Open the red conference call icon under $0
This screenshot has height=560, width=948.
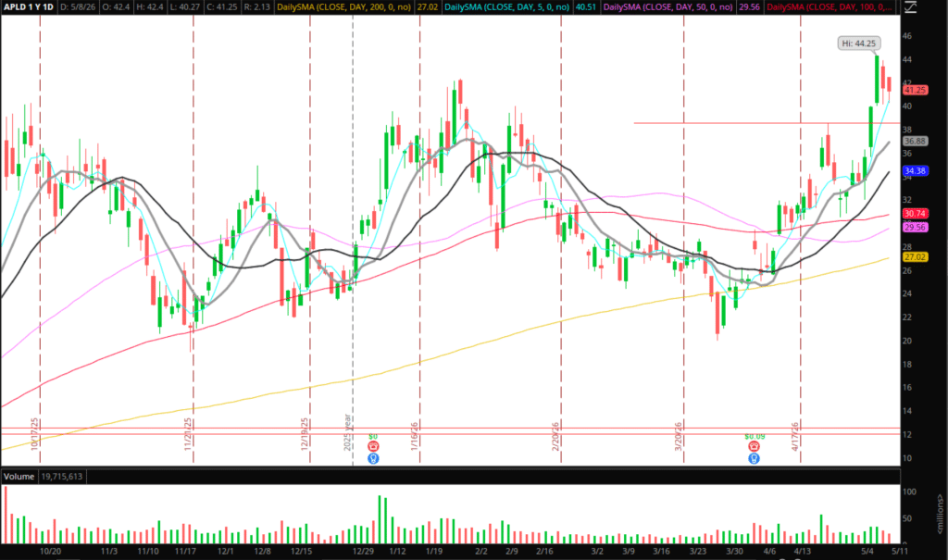(373, 446)
